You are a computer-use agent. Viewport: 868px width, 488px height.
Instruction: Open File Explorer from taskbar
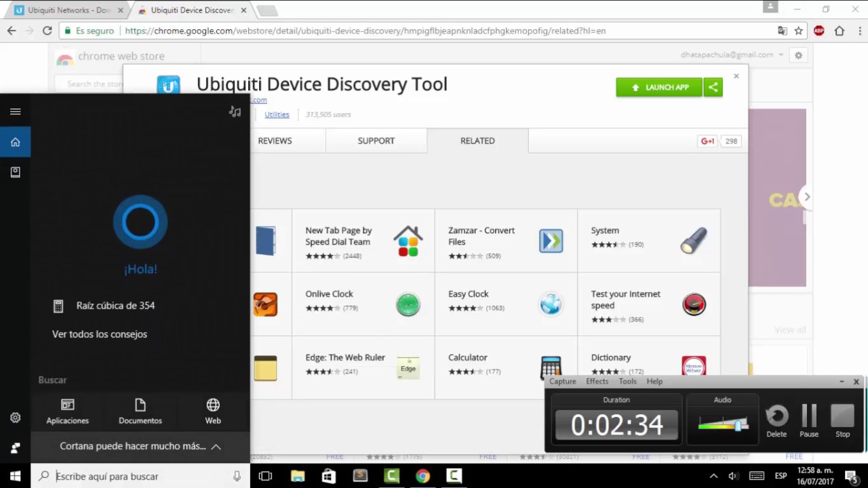click(298, 476)
